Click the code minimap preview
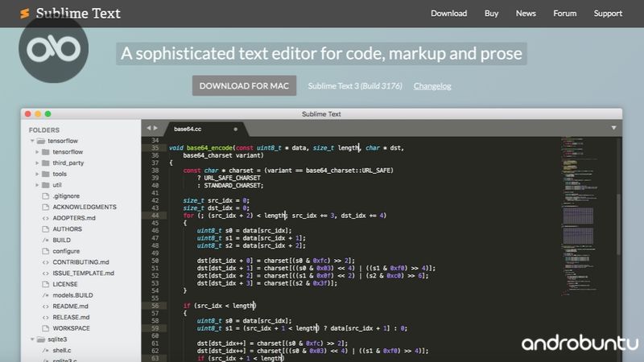 click(x=579, y=216)
